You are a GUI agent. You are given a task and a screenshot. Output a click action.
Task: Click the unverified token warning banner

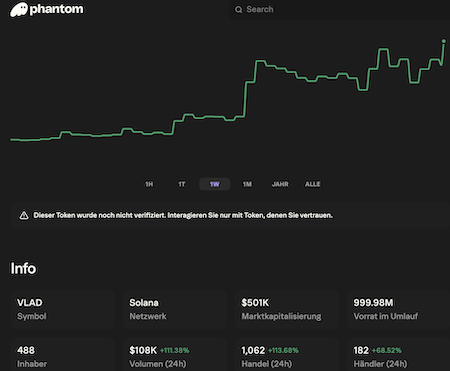point(230,215)
